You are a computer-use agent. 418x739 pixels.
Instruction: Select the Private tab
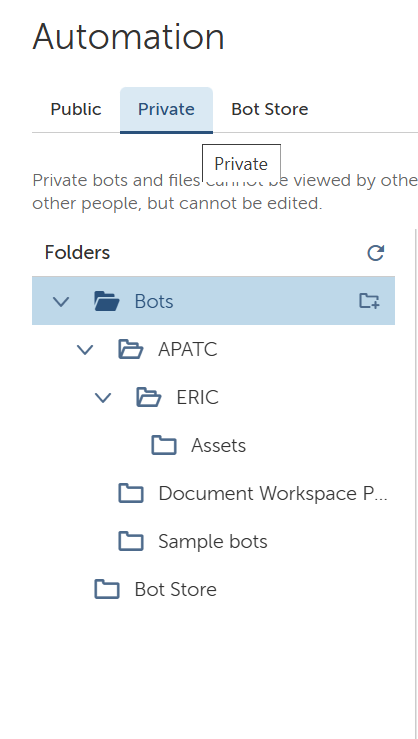coord(166,109)
